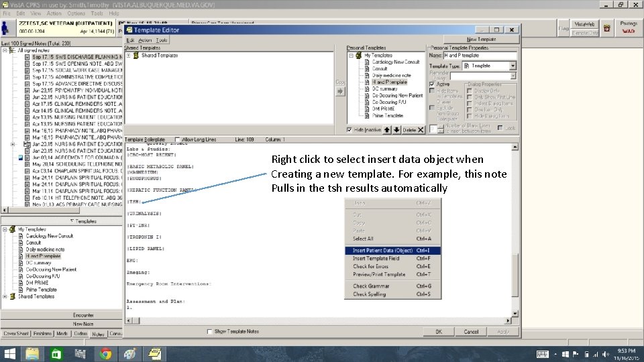Collapse My Templates in Personal Templates
This screenshot has height=362, width=644.
click(351, 56)
